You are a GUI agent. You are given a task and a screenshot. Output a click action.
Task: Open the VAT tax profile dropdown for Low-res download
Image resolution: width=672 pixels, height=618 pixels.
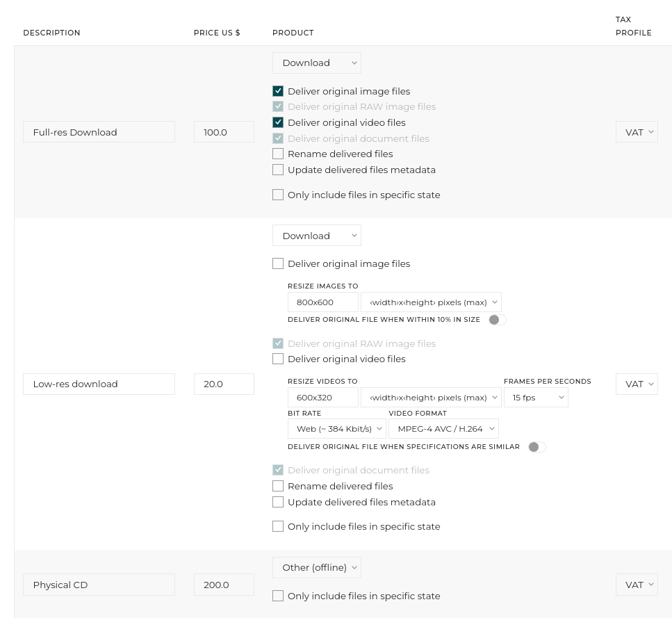point(636,384)
